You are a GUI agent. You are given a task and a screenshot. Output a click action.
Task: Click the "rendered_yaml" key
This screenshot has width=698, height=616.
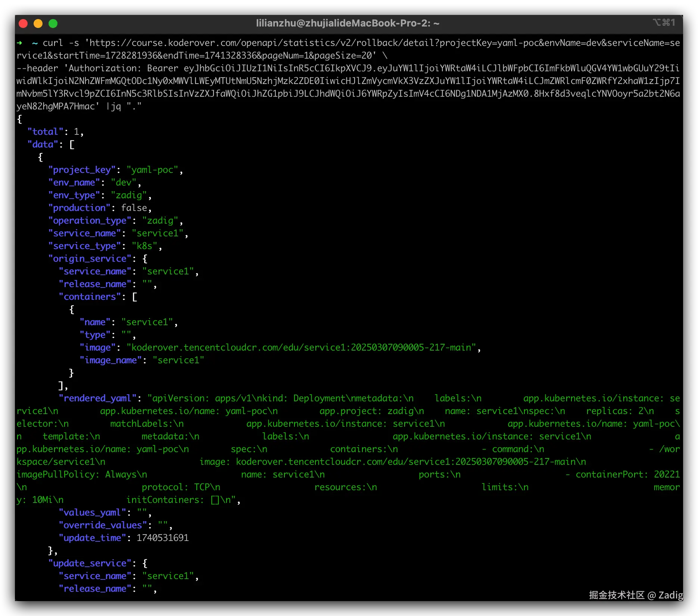click(x=97, y=398)
